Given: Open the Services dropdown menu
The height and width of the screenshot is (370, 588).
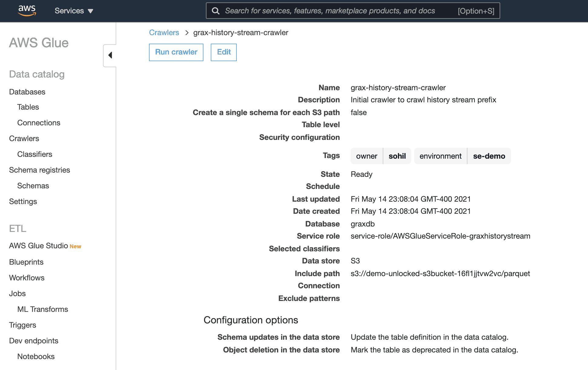Looking at the screenshot, I should coord(74,11).
